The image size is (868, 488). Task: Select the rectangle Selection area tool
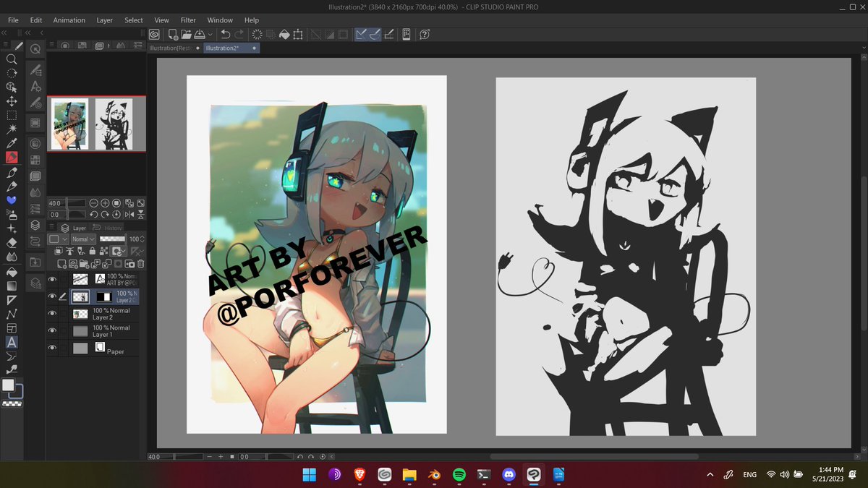[x=12, y=115]
